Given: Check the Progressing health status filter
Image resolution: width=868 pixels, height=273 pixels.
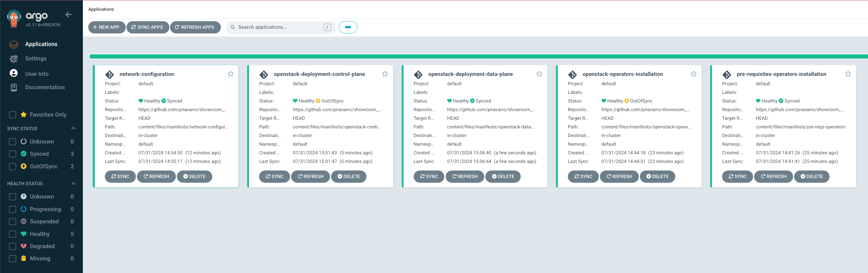Looking at the screenshot, I should pos(13,209).
